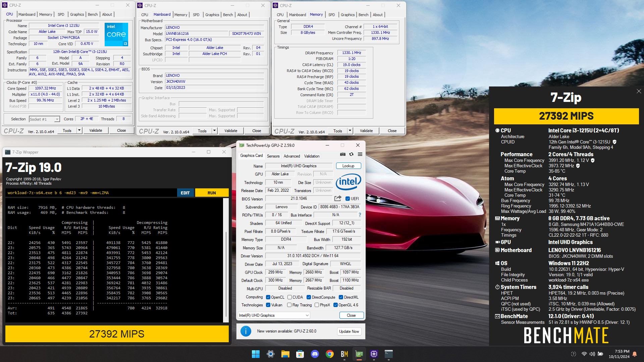Click the taskbar clock showing 7:53 PM
This screenshot has width=644, height=362.
pyautogui.click(x=619, y=354)
